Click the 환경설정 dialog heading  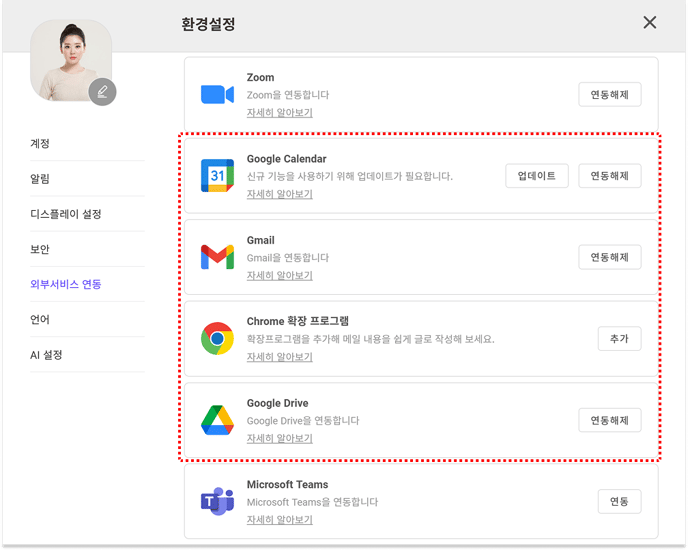coord(208,24)
